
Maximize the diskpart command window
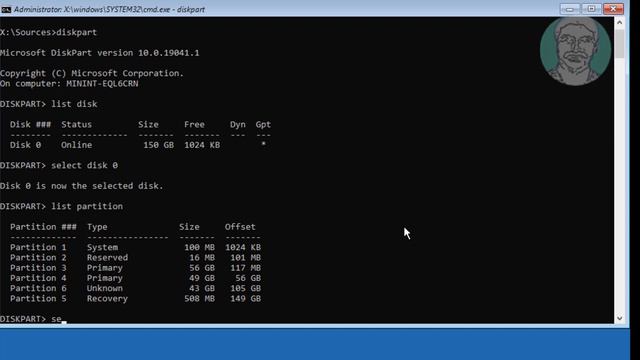(591, 9)
